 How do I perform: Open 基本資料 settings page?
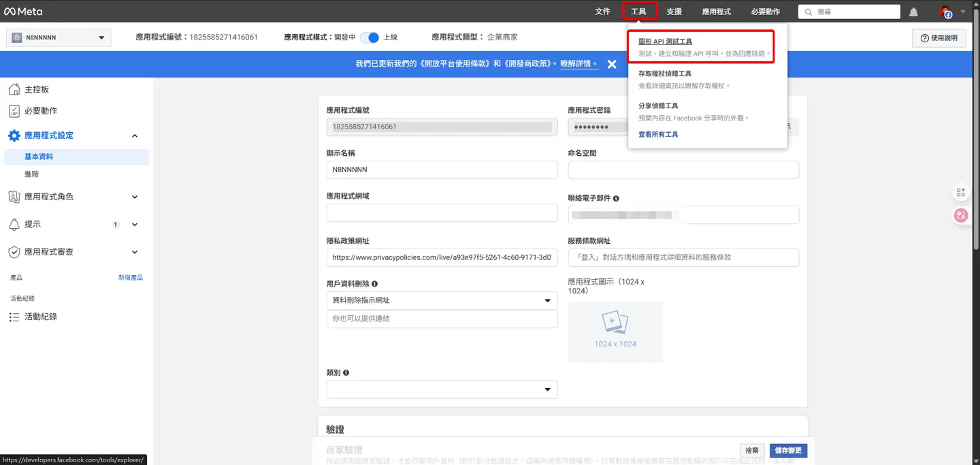pos(76,157)
